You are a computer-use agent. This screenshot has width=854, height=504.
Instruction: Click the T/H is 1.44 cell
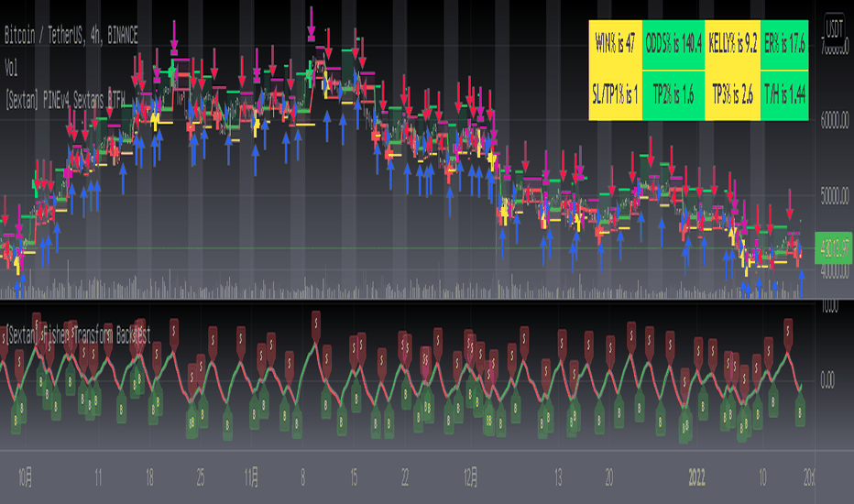pyautogui.click(x=784, y=95)
